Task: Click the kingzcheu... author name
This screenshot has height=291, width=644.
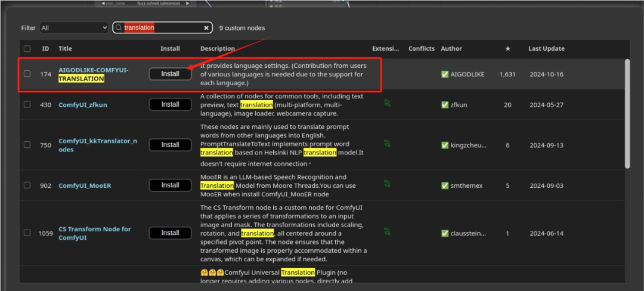Action: point(468,145)
